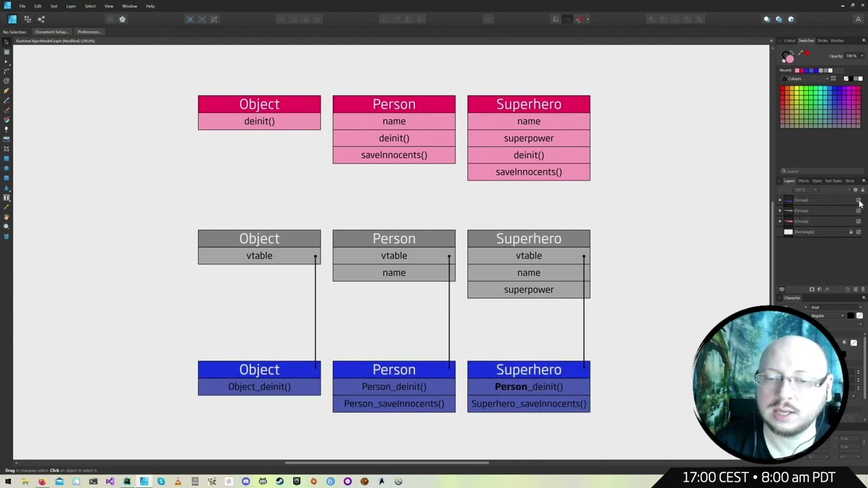Viewport: 868px width, 488px height.
Task: Open Windows Start button on taskbar
Action: (x=8, y=481)
